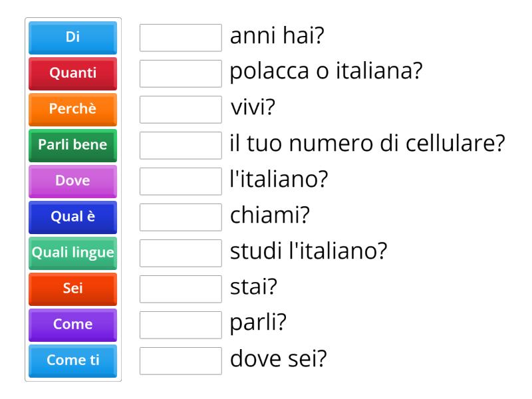Click the blank beside 'studi l'italiano?'
532x399 pixels.
click(180, 253)
